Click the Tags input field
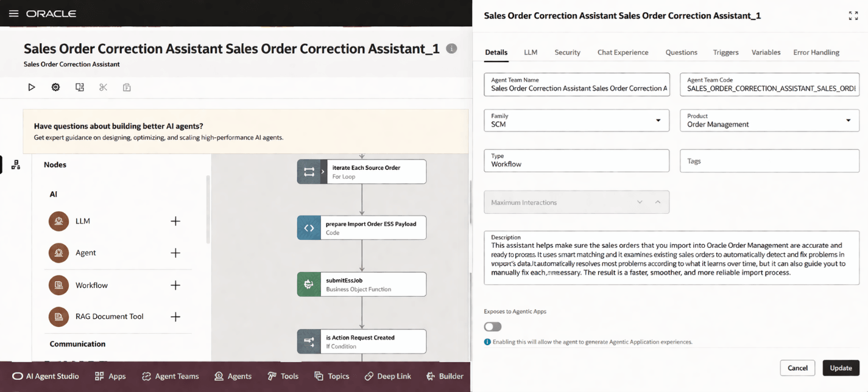 pyautogui.click(x=769, y=161)
